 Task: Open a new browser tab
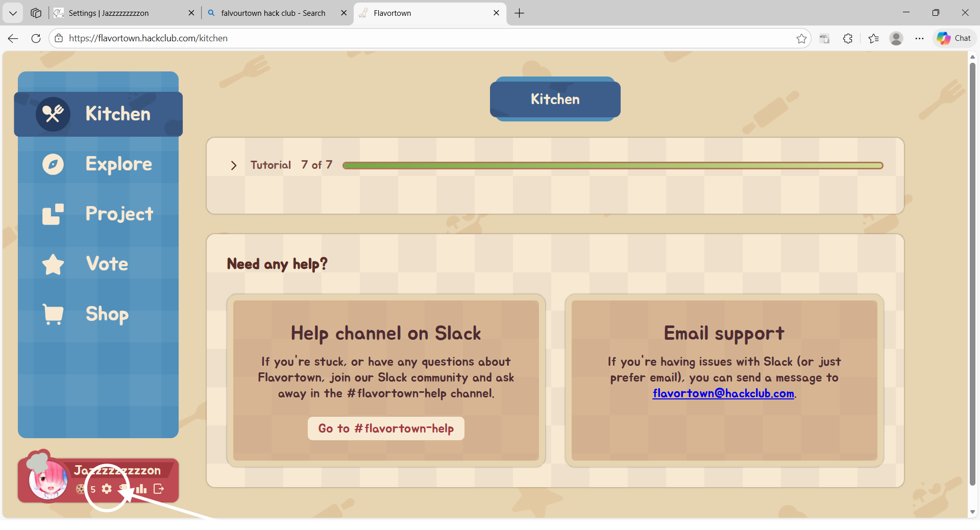pos(520,13)
